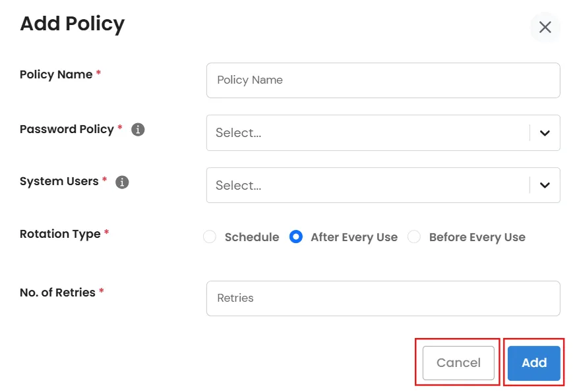Image resolution: width=581 pixels, height=392 pixels.
Task: Open the System Users select dropdown
Action: click(383, 185)
